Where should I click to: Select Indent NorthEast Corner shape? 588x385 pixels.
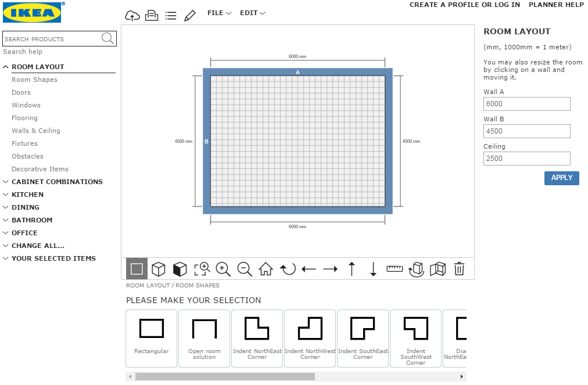tap(257, 338)
